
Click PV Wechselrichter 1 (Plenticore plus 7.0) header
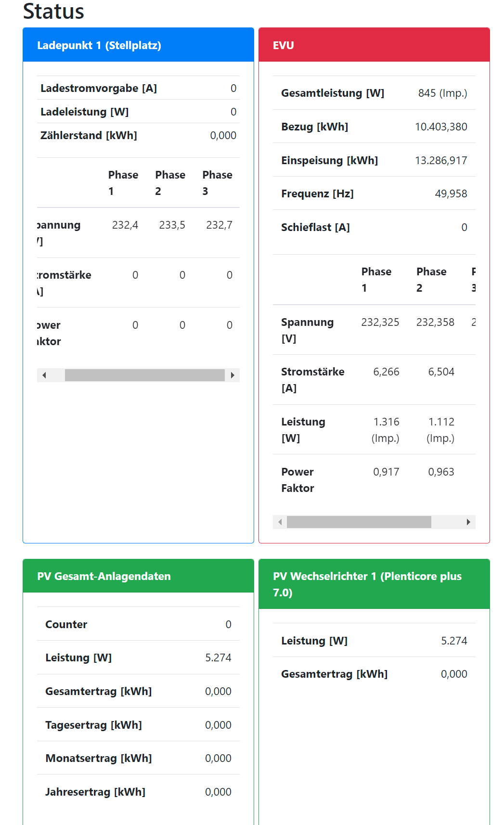[x=367, y=584]
